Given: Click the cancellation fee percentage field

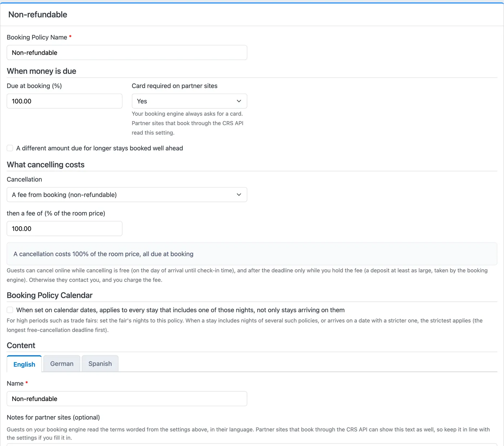Looking at the screenshot, I should pyautogui.click(x=64, y=228).
